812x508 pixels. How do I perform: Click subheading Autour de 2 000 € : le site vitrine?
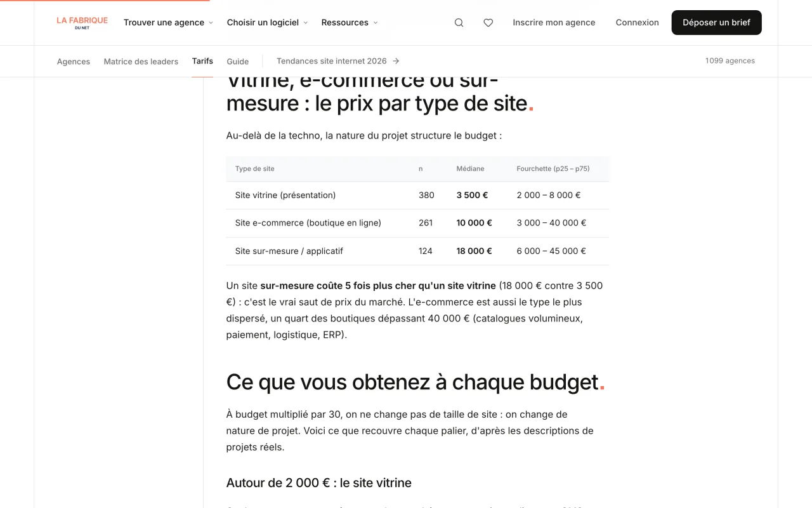tap(319, 483)
